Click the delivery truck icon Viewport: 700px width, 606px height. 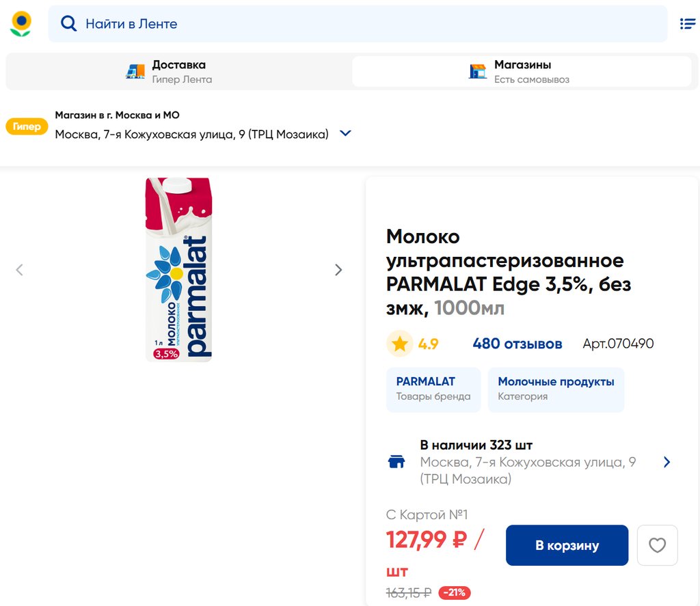(135, 71)
